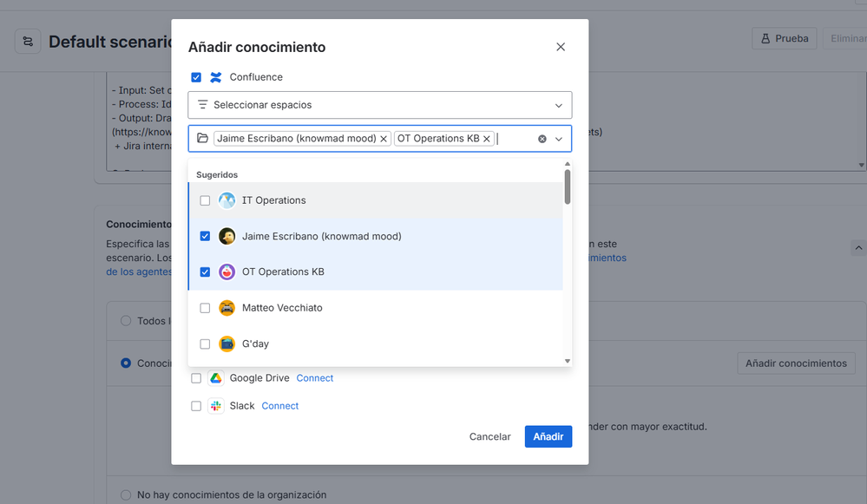Click the Confluence icon in the dialog header

tap(215, 77)
